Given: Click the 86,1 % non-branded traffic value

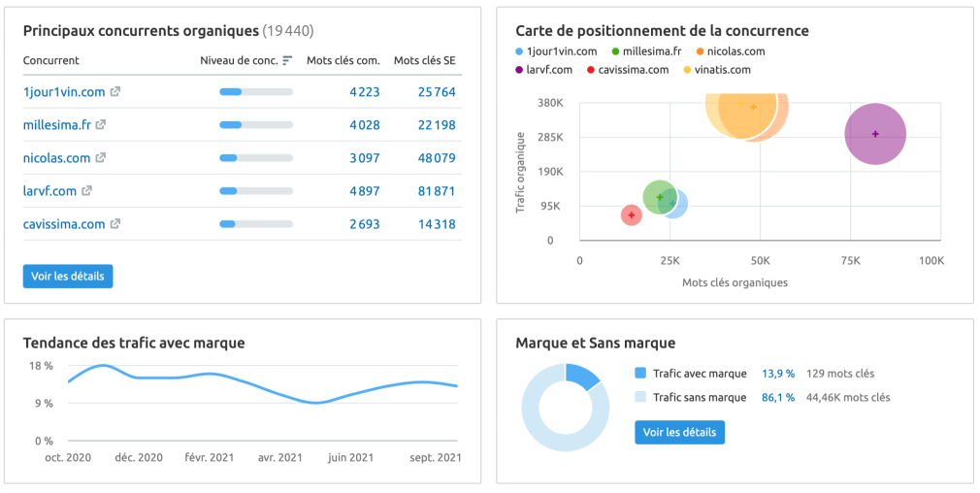Looking at the screenshot, I should 778,397.
